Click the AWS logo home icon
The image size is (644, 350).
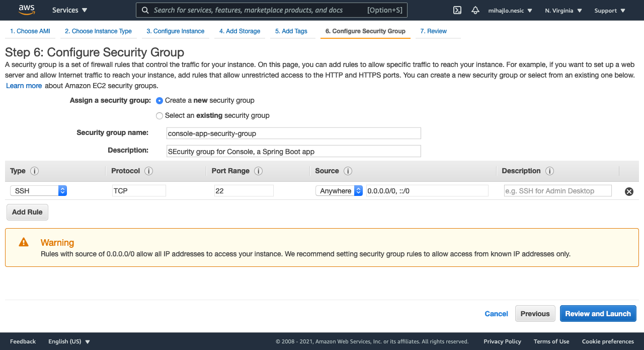point(26,10)
